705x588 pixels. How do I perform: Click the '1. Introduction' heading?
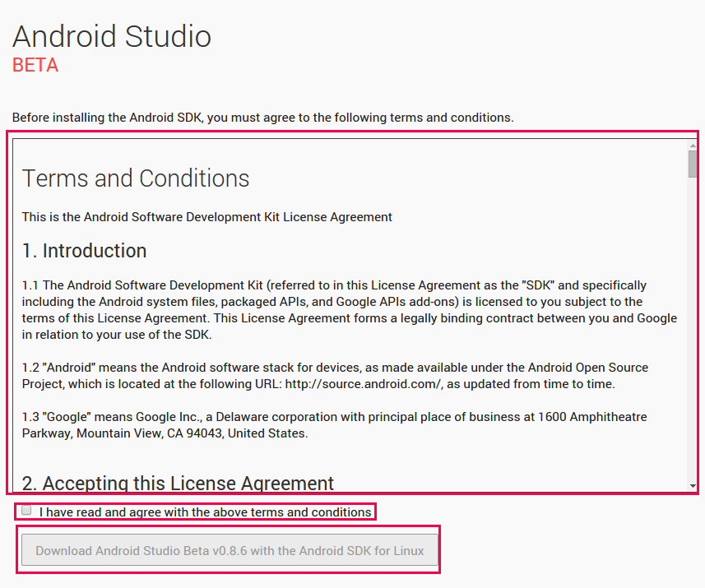tap(84, 251)
